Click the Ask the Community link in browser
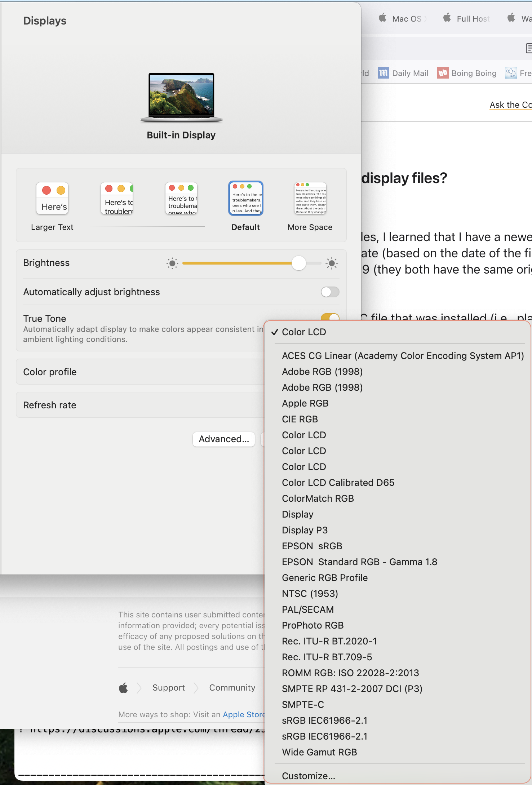The width and height of the screenshot is (532, 785). (x=511, y=105)
